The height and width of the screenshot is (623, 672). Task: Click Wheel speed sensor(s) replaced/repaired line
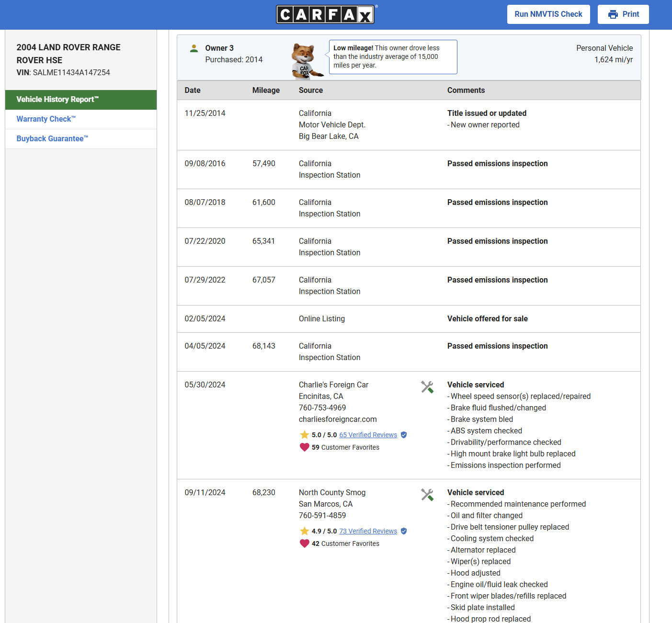click(519, 396)
